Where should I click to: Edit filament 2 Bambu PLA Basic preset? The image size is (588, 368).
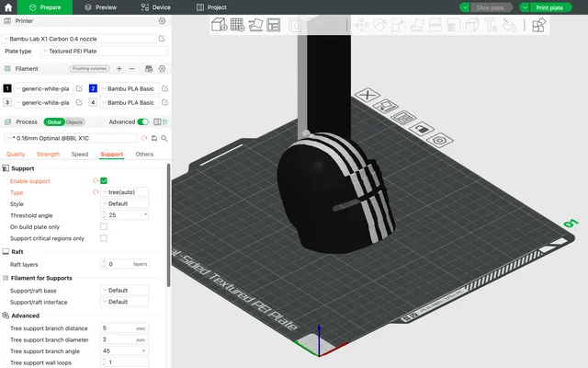pos(164,88)
